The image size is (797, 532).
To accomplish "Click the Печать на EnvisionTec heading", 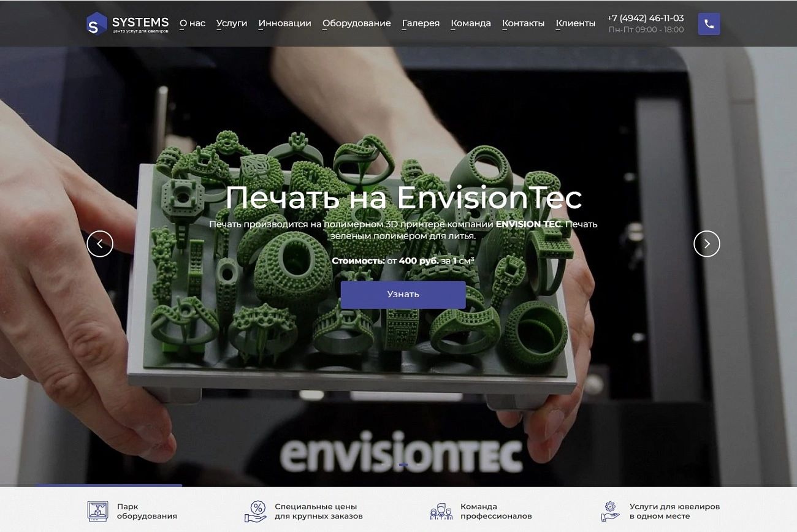I will click(x=403, y=197).
